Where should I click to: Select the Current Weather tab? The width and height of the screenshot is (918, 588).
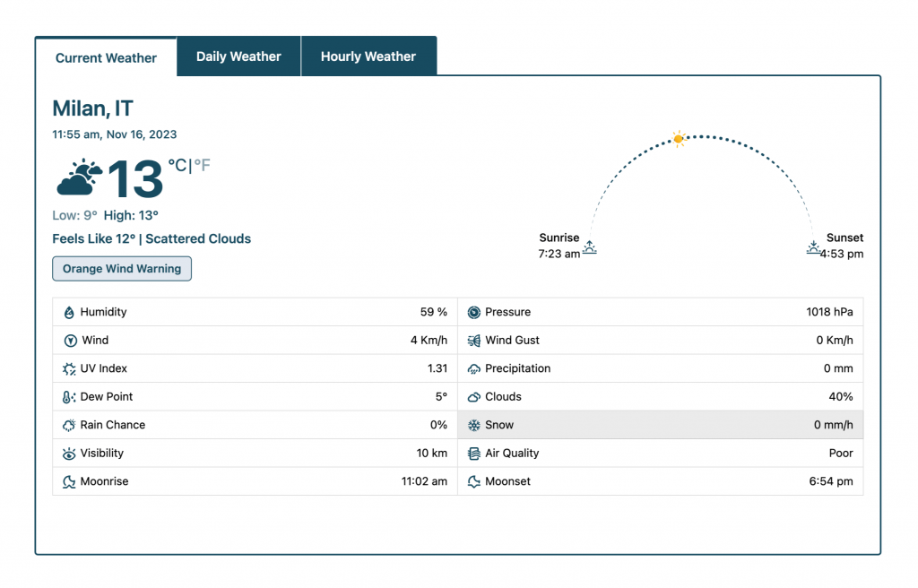pyautogui.click(x=106, y=57)
